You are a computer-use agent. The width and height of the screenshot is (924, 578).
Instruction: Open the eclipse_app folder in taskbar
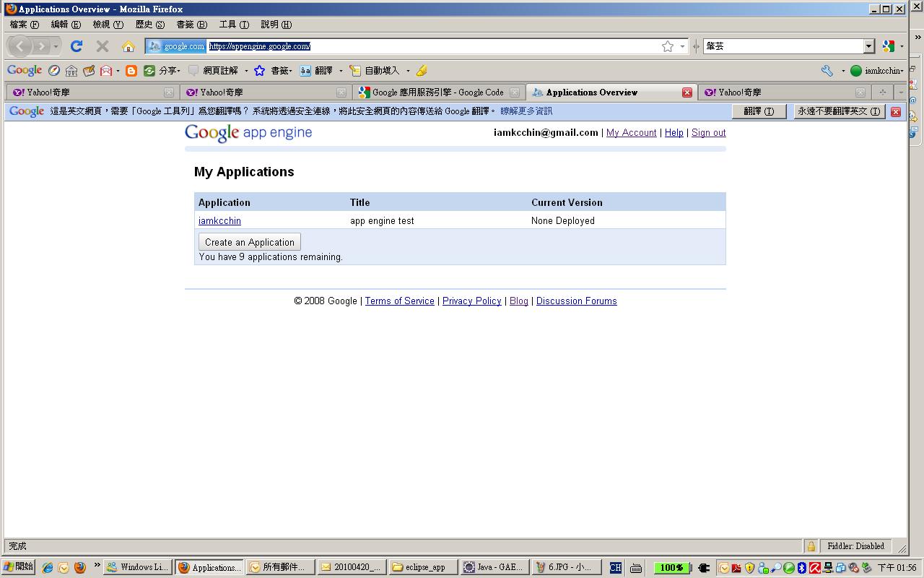(x=423, y=567)
